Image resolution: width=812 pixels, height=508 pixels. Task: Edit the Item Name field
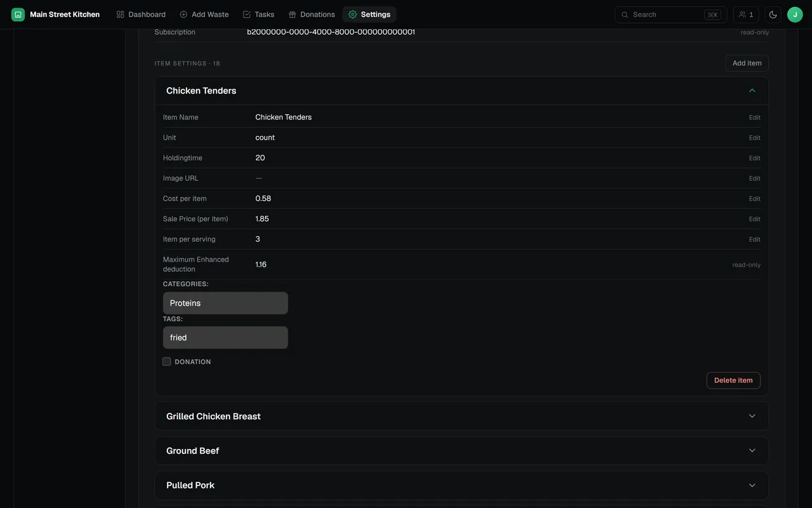point(754,117)
